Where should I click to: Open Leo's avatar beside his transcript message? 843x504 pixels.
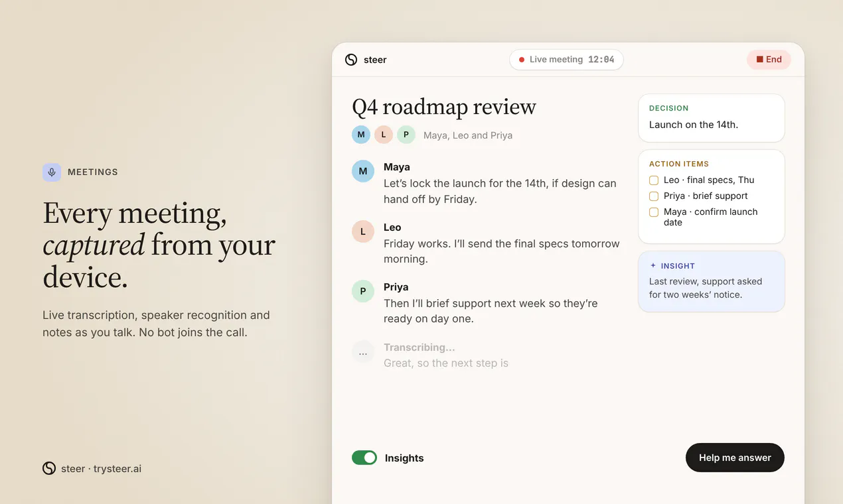(363, 231)
